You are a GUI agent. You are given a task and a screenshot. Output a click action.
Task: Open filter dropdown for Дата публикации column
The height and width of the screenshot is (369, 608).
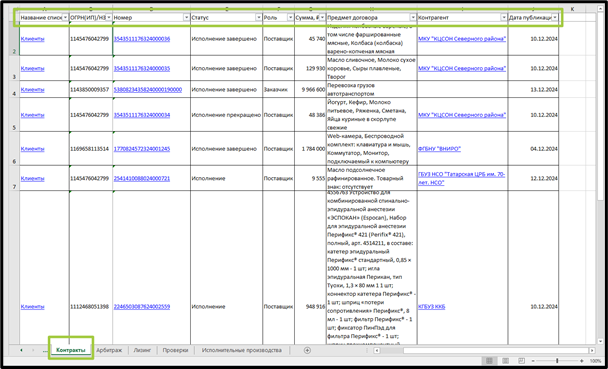coord(555,17)
